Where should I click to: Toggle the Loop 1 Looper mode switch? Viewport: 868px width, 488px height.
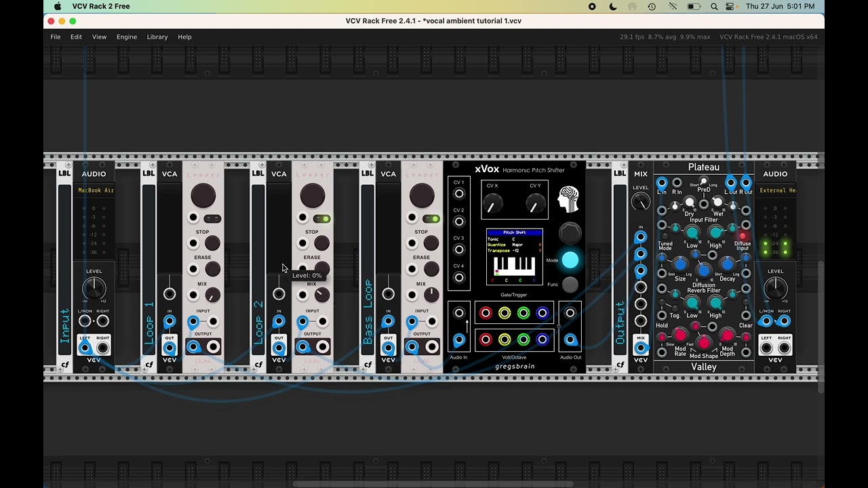click(212, 218)
